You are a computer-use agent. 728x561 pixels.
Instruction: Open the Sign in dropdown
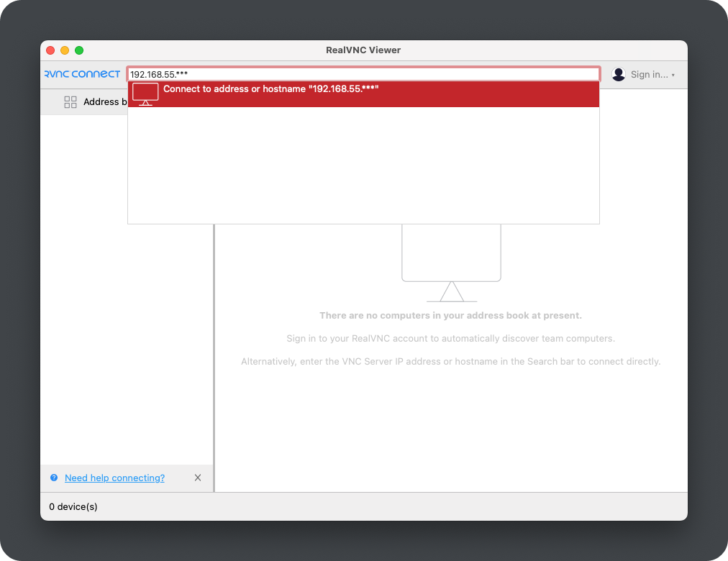coord(652,74)
